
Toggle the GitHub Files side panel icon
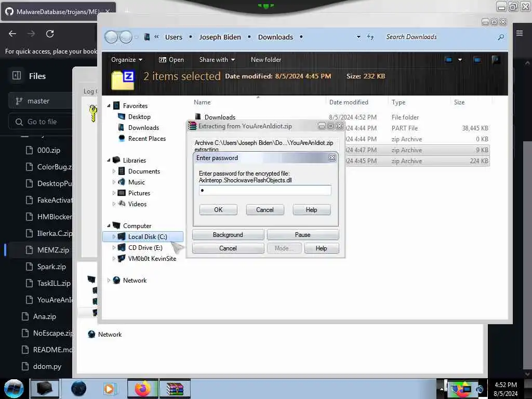17,76
